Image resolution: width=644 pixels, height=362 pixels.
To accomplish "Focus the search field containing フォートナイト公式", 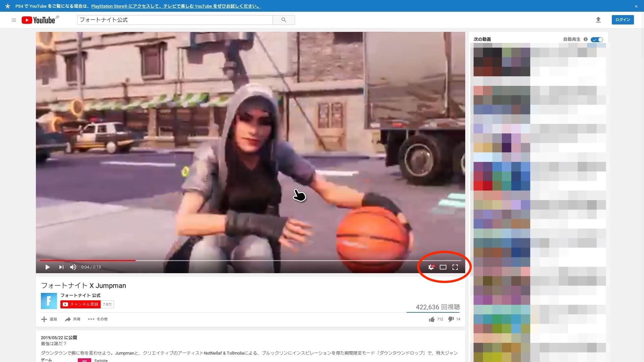I will coord(175,20).
